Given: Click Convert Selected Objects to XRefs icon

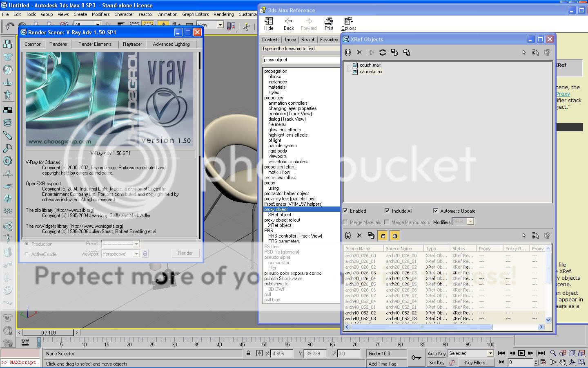Looking at the screenshot, I should [x=407, y=52].
